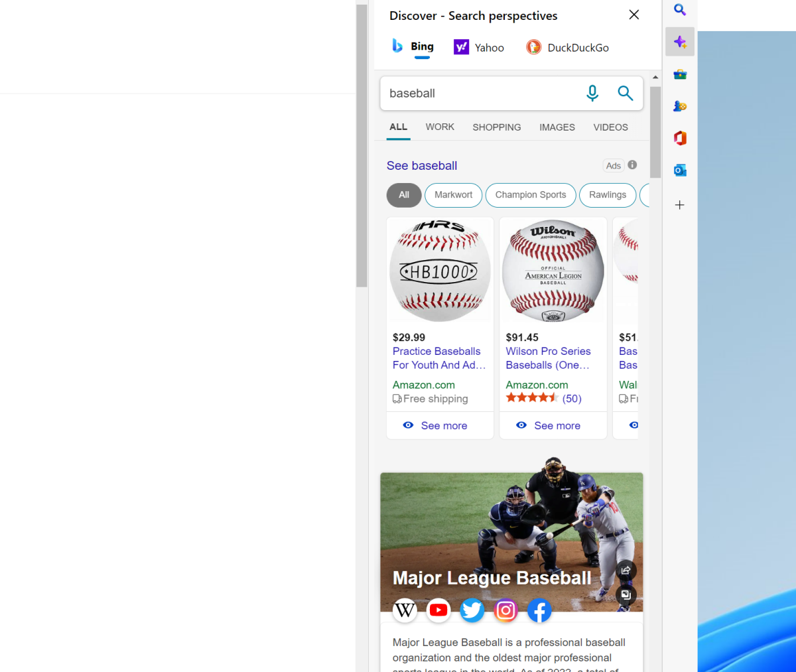This screenshot has height=672, width=796.
Task: Click the main page vertical scrollbar
Action: [x=362, y=146]
